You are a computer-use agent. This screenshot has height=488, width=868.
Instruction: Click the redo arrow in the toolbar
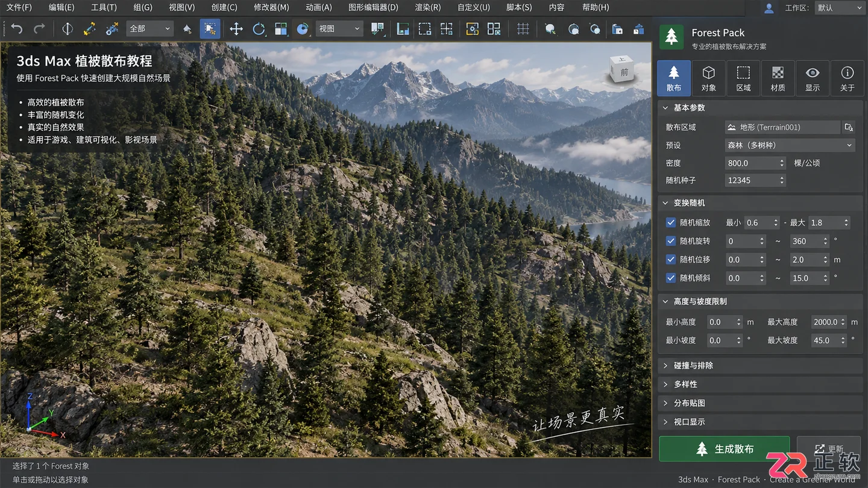coord(39,28)
